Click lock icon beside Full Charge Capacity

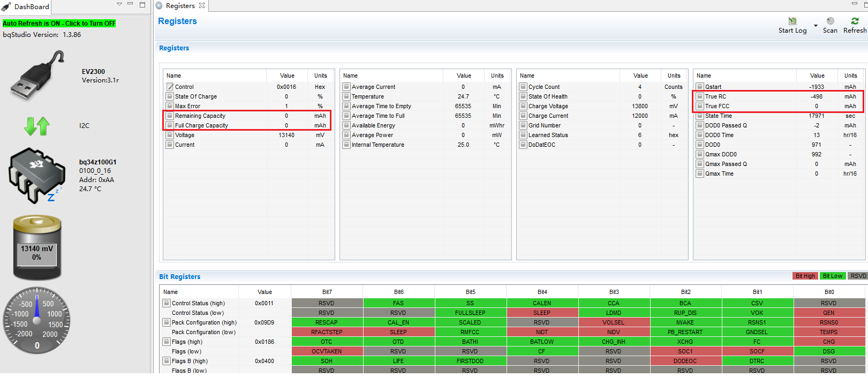click(x=170, y=125)
